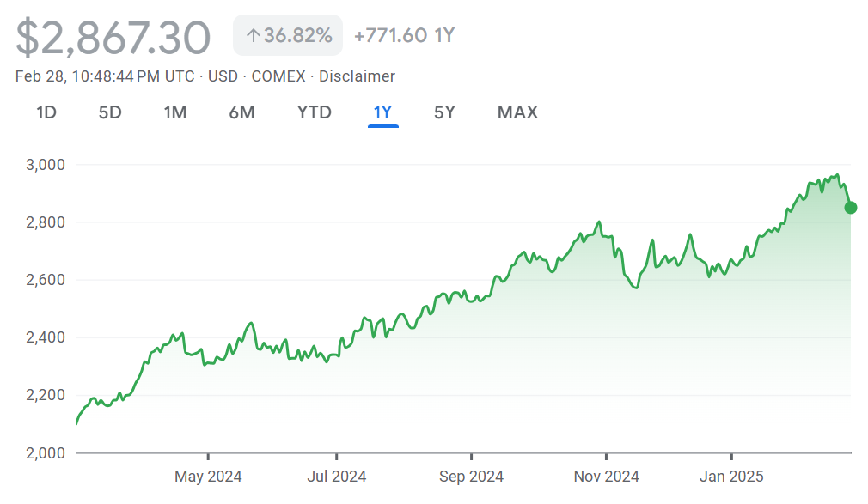Viewport: 868px width, 504px height.
Task: Show the 5Y price history
Action: click(x=444, y=112)
